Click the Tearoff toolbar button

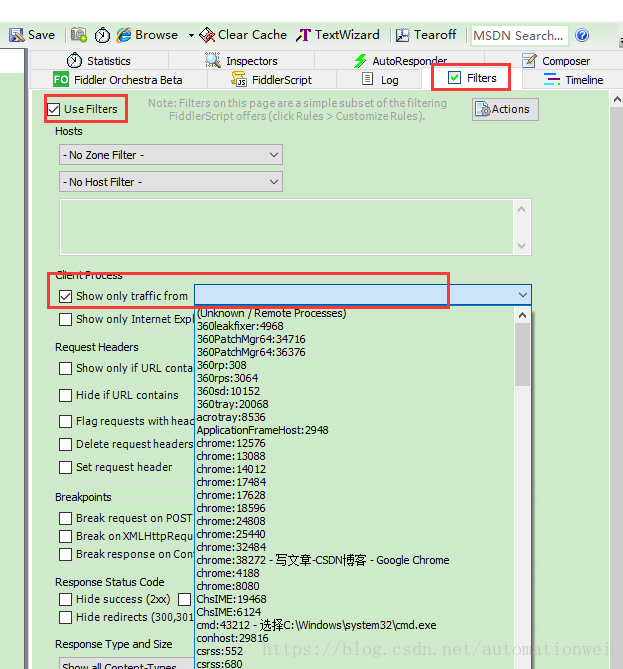pyautogui.click(x=426, y=35)
